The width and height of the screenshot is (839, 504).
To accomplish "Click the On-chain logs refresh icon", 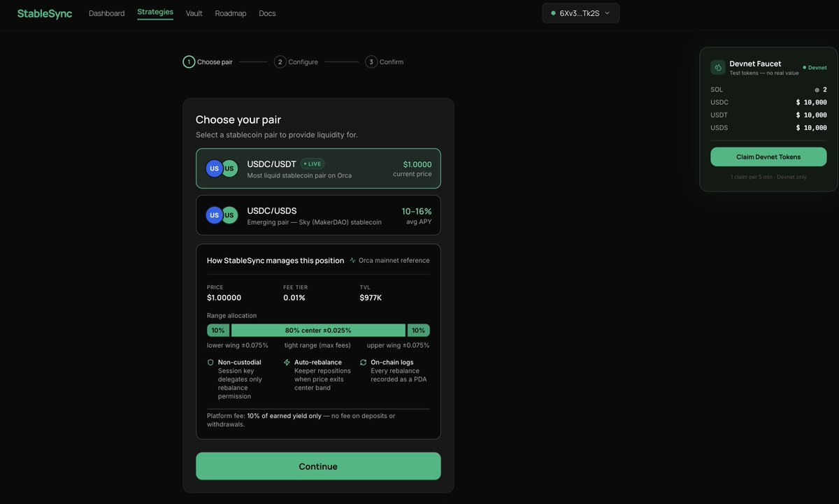I will tap(364, 362).
